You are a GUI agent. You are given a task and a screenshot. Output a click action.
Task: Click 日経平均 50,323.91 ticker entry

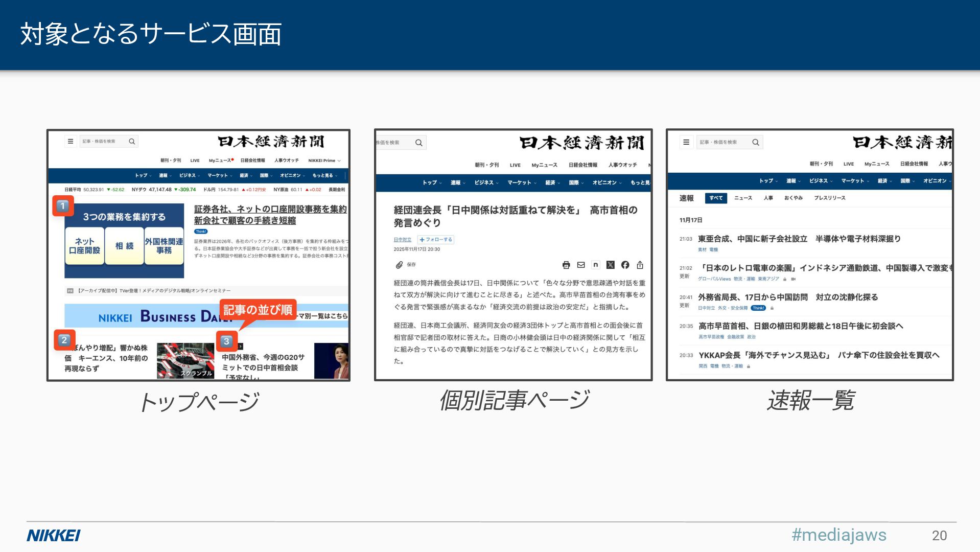tap(94, 190)
